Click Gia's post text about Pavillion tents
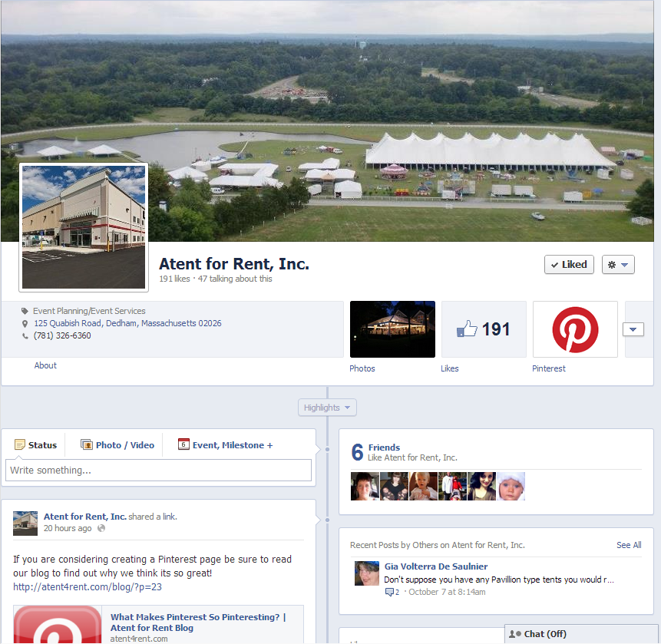Image resolution: width=661 pixels, height=644 pixels. [499, 580]
